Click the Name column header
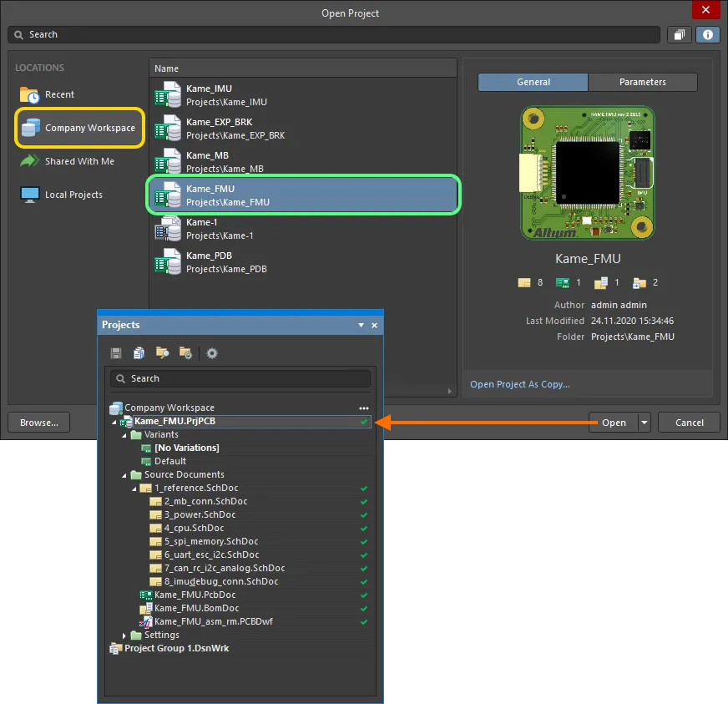The width and height of the screenshot is (728, 704). point(303,68)
